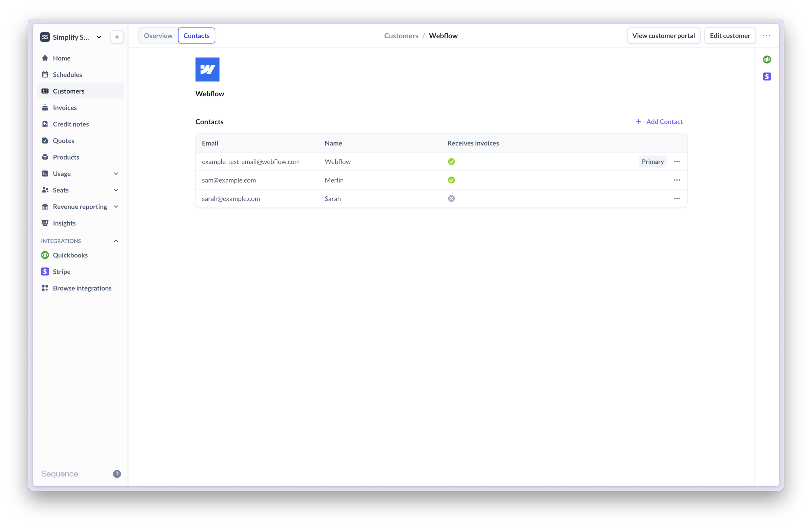Click the Stripe logo in sidebar
Screen dimensions: 812x528
click(45, 271)
